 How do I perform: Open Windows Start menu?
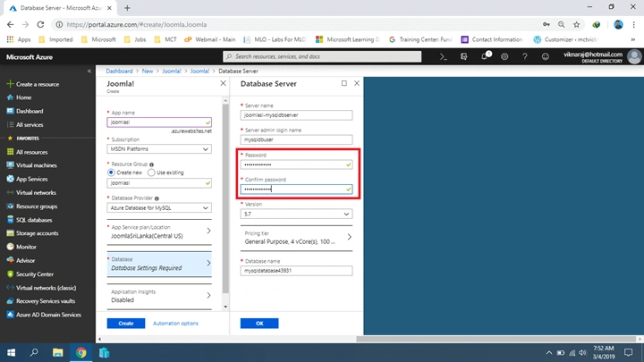point(11,352)
